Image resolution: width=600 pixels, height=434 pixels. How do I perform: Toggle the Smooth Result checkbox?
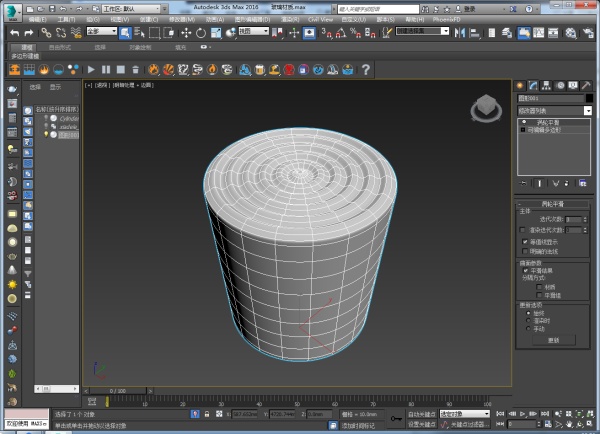point(525,271)
